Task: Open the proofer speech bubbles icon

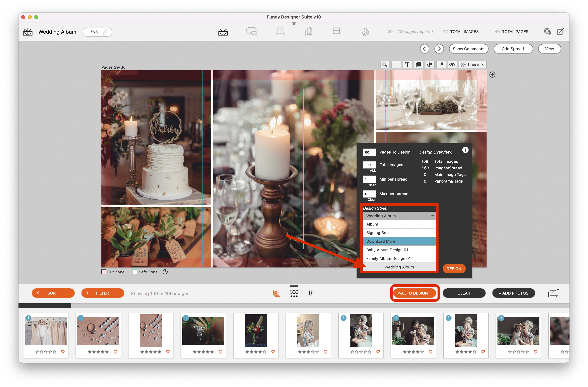Action: point(252,32)
